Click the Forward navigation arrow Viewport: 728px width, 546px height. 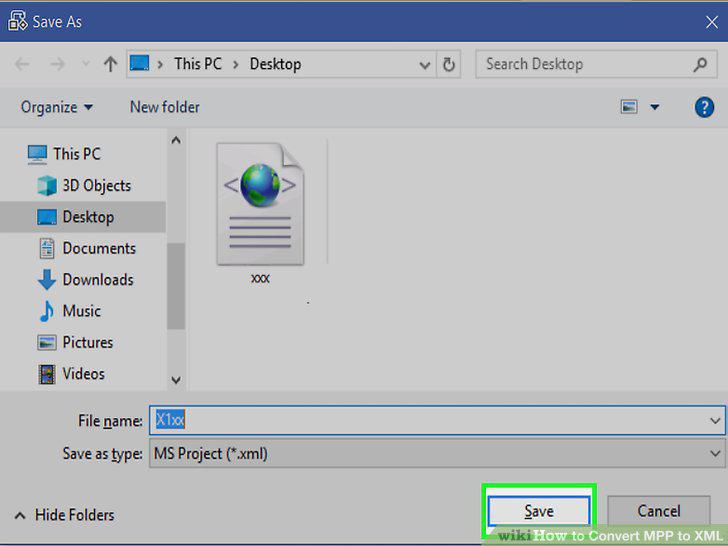pyautogui.click(x=57, y=64)
